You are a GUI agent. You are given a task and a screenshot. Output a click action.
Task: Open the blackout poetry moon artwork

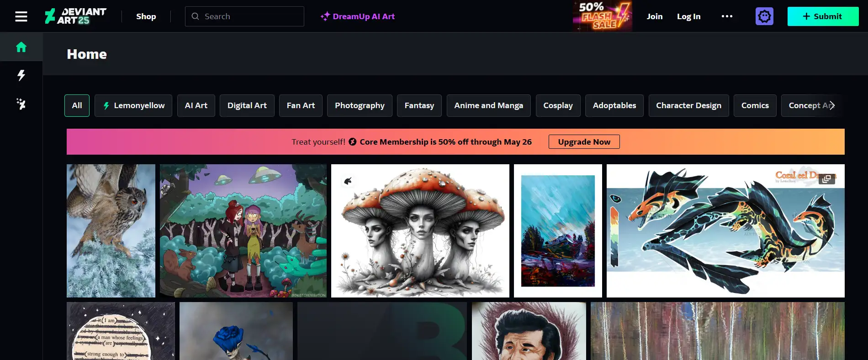click(121, 331)
